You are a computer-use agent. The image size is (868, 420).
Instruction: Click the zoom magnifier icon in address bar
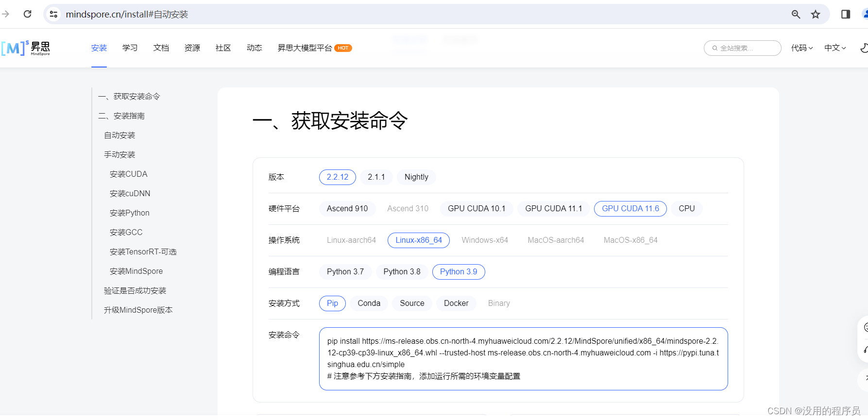[796, 15]
